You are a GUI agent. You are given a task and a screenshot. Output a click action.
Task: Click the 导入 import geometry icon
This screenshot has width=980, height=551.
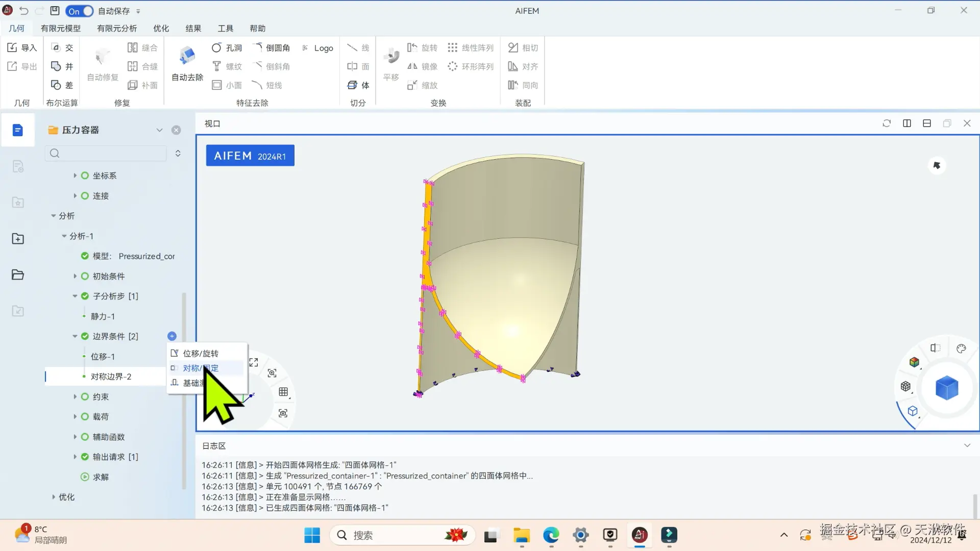(x=21, y=48)
